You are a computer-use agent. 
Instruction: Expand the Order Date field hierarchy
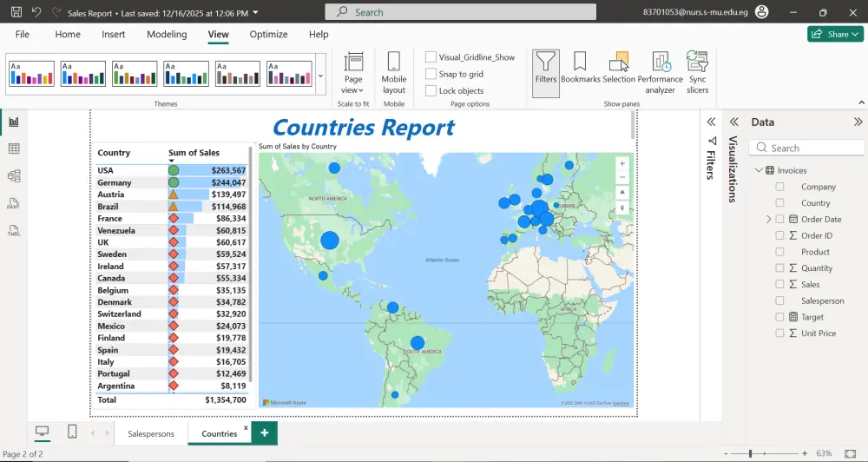pyautogui.click(x=769, y=220)
